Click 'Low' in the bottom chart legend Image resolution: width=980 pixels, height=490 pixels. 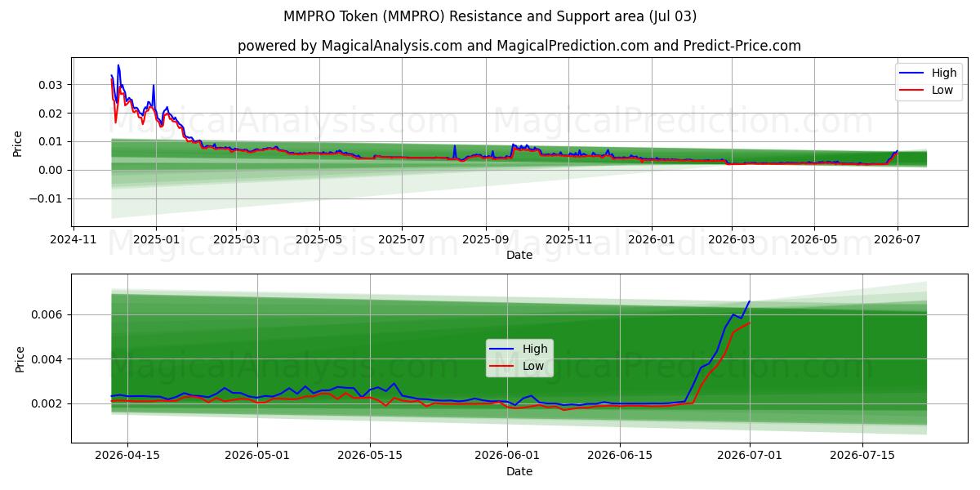(533, 366)
